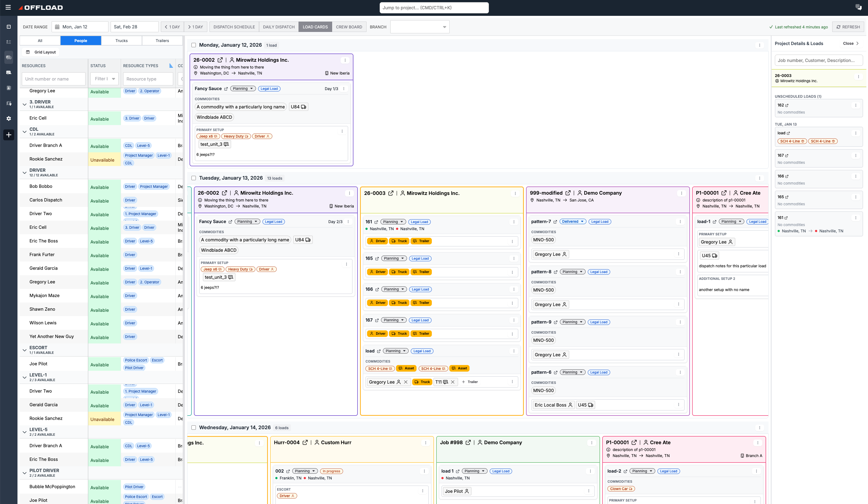The height and width of the screenshot is (504, 868).
Task: Check the Tuesday, January 13 checkbox
Action: (x=194, y=178)
